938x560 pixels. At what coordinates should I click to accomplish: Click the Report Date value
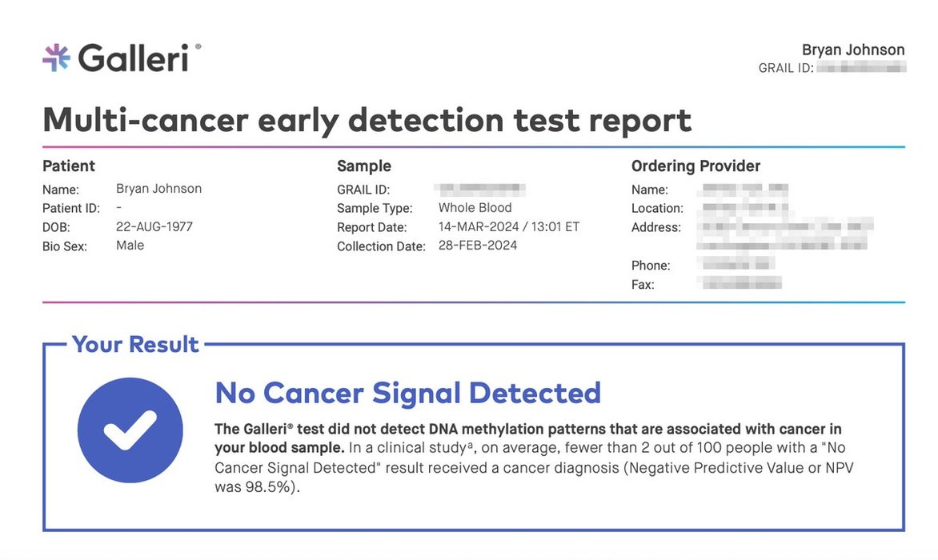click(508, 226)
